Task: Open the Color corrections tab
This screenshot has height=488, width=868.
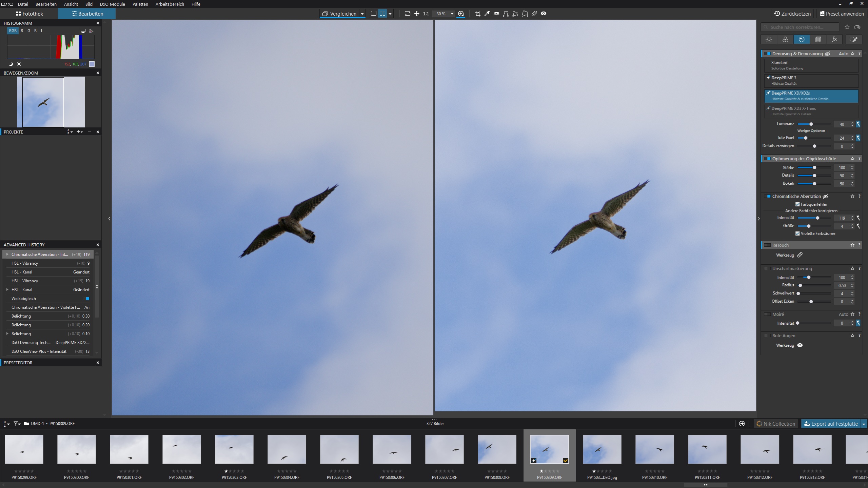Action: pyautogui.click(x=785, y=39)
